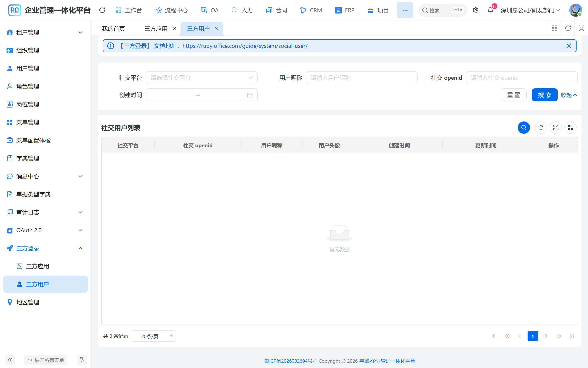Image resolution: width=588 pixels, height=368 pixels.
Task: Close the 三方用户 tab
Action: [217, 29]
